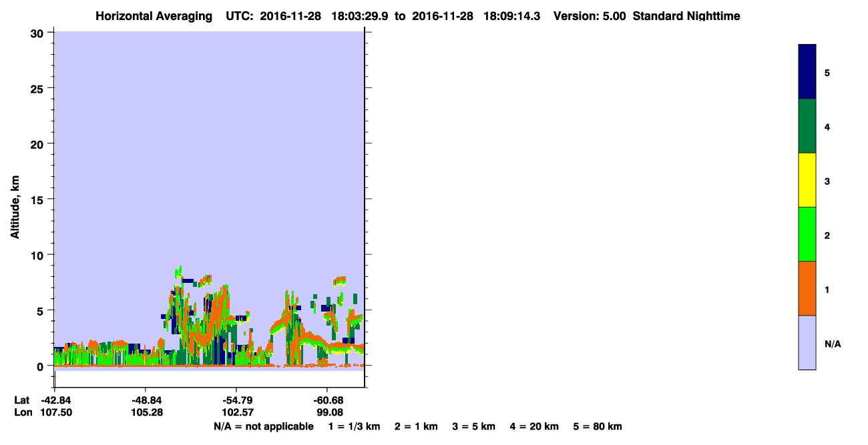Viewport: 868px width, 445px height.
Task: Click the '3 = 5 km' caption
Action: [474, 426]
